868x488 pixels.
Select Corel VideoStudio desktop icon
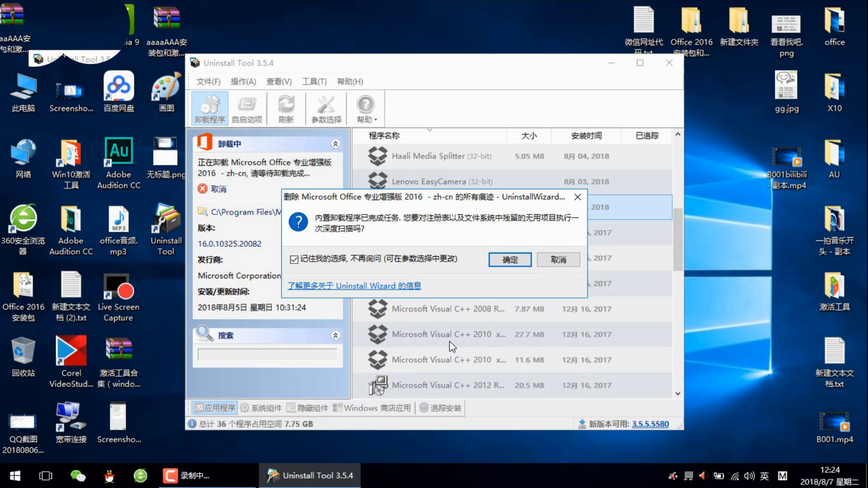(71, 362)
